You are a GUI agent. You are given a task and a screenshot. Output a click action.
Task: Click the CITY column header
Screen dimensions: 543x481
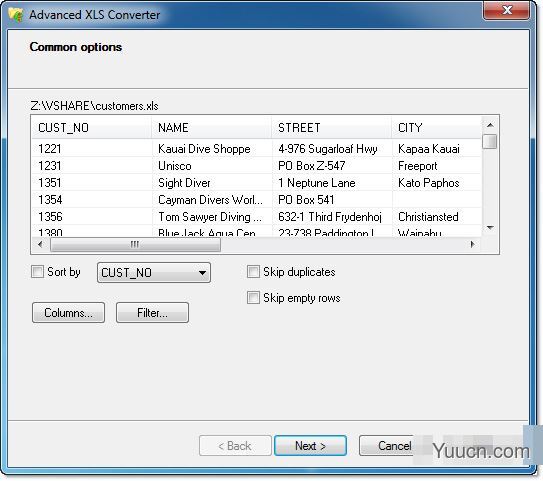436,128
